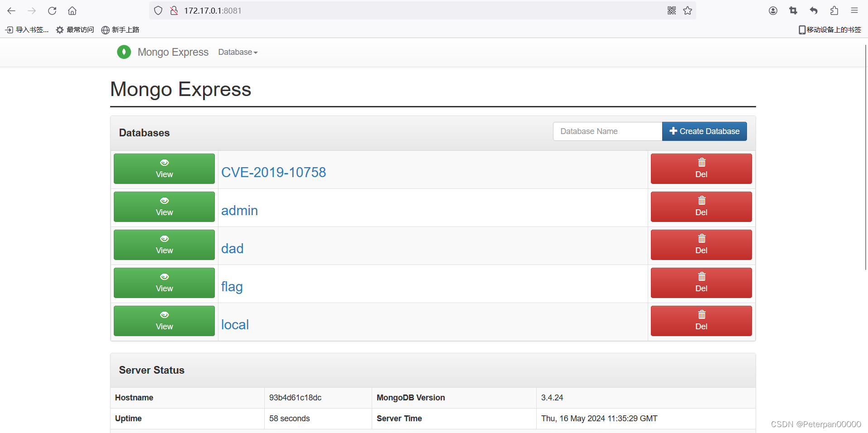View the admin database
Screen dimensions: 868x433
click(x=164, y=207)
